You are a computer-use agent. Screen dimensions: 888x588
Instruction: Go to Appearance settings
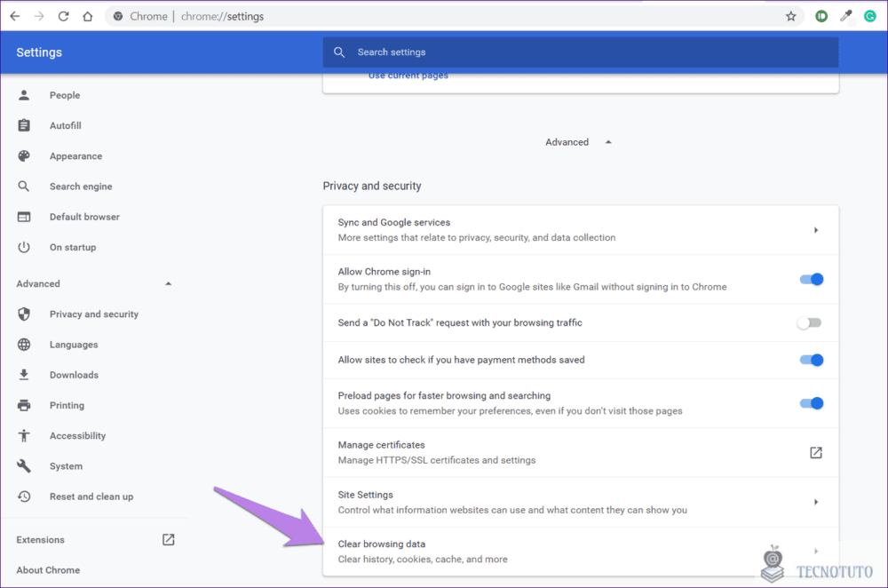(75, 155)
